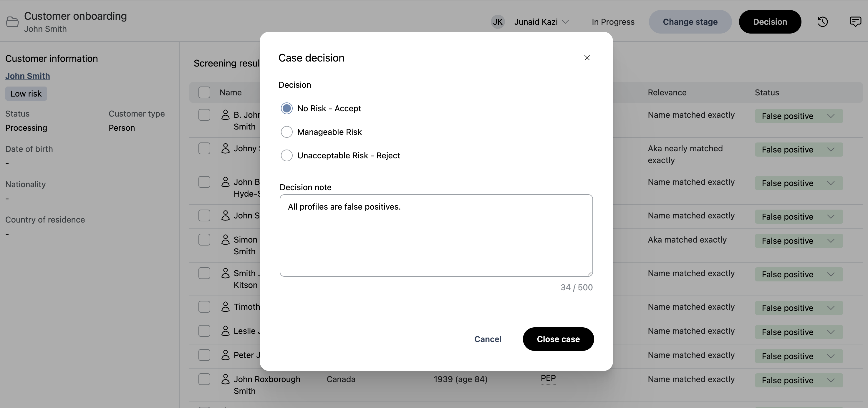The width and height of the screenshot is (868, 408).
Task: Click person icon beside Leslie row
Action: [x=225, y=331]
